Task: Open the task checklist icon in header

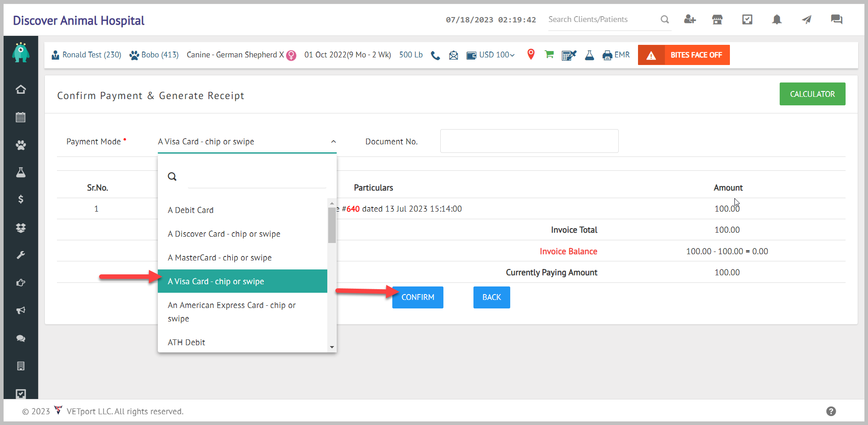Action: (747, 19)
